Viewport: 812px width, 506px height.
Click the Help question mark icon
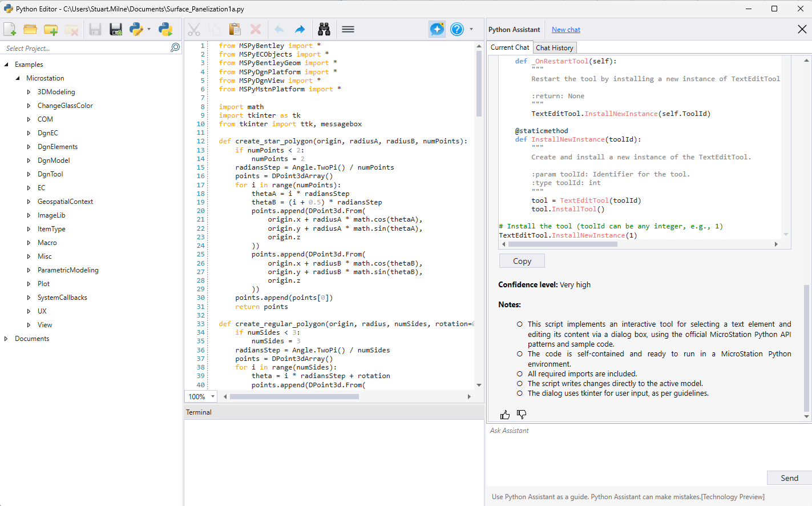pos(457,29)
